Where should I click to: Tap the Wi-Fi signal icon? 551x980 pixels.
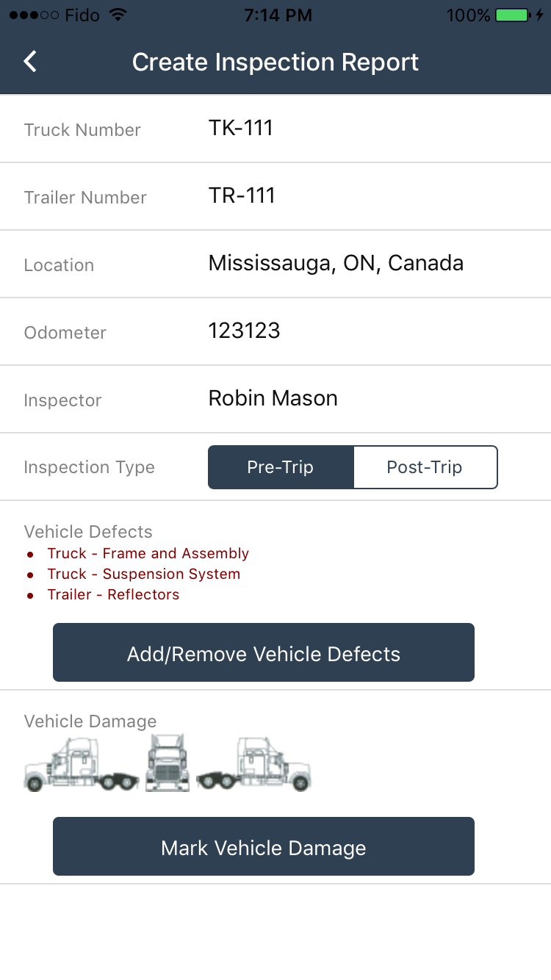coord(116,15)
